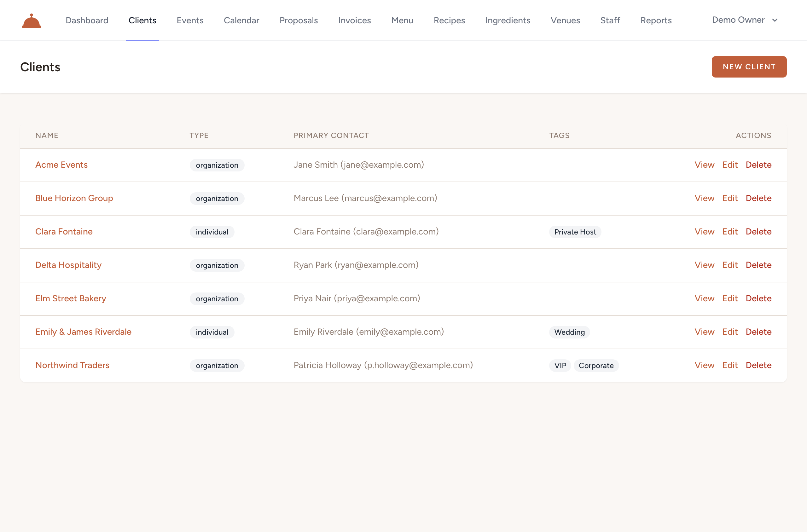Select Ryan Park (ryan@example.com) contact text
This screenshot has width=807, height=532.
(356, 265)
